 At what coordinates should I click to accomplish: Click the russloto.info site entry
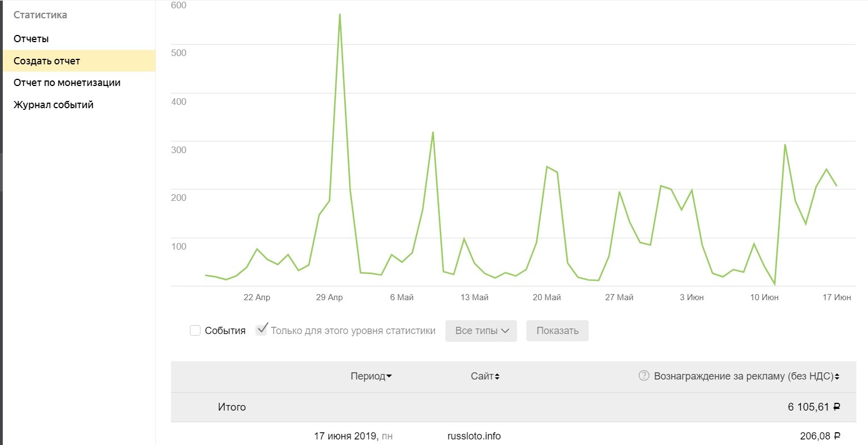tap(474, 436)
